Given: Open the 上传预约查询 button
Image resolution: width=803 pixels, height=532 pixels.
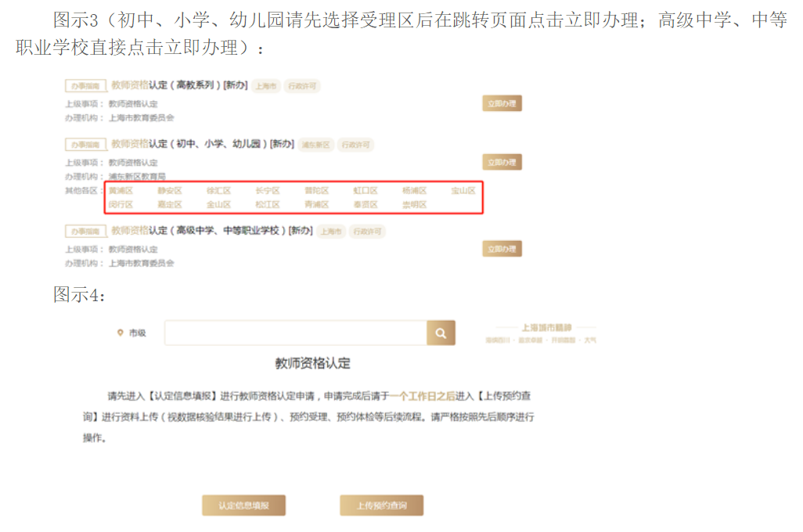Looking at the screenshot, I should (381, 505).
